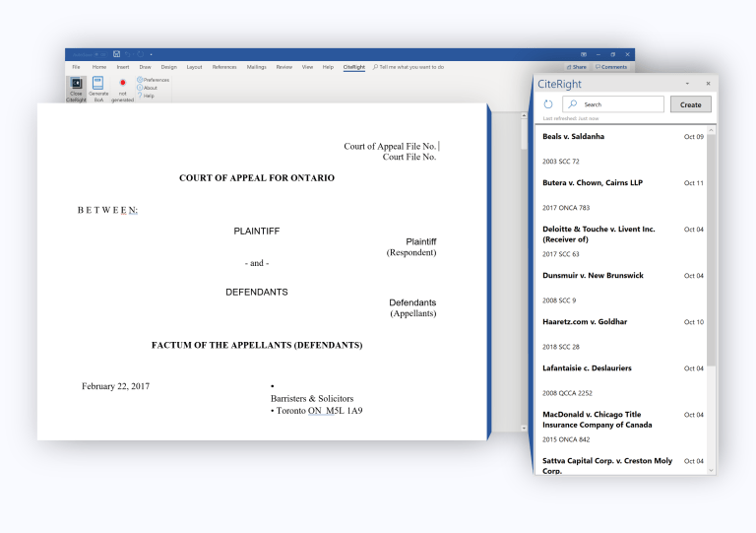Open the About item in ribbon

tap(150, 88)
